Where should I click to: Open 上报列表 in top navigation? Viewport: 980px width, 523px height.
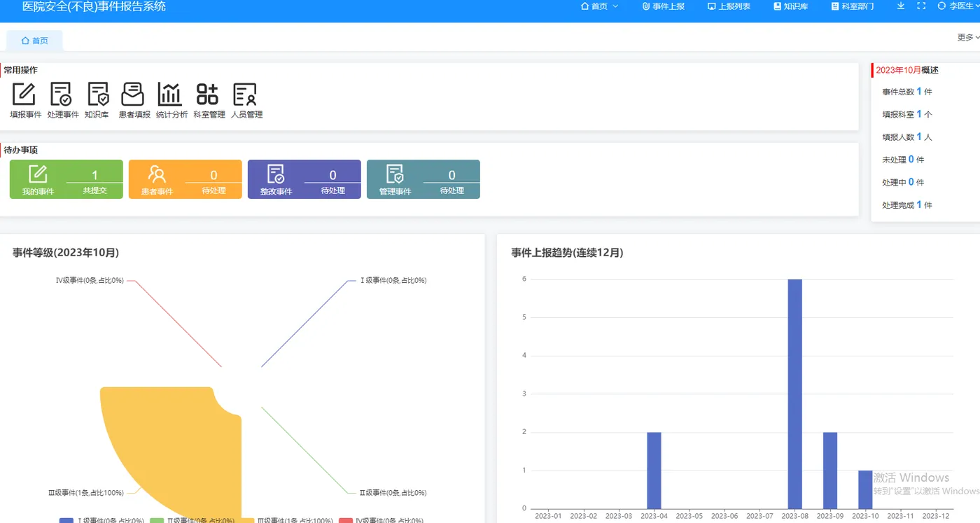point(729,6)
